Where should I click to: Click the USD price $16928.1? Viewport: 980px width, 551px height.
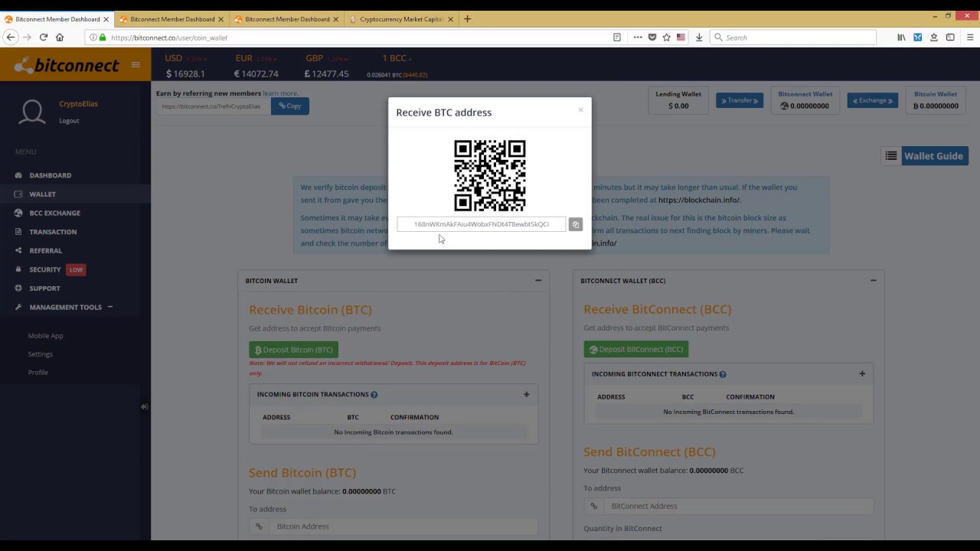[185, 74]
